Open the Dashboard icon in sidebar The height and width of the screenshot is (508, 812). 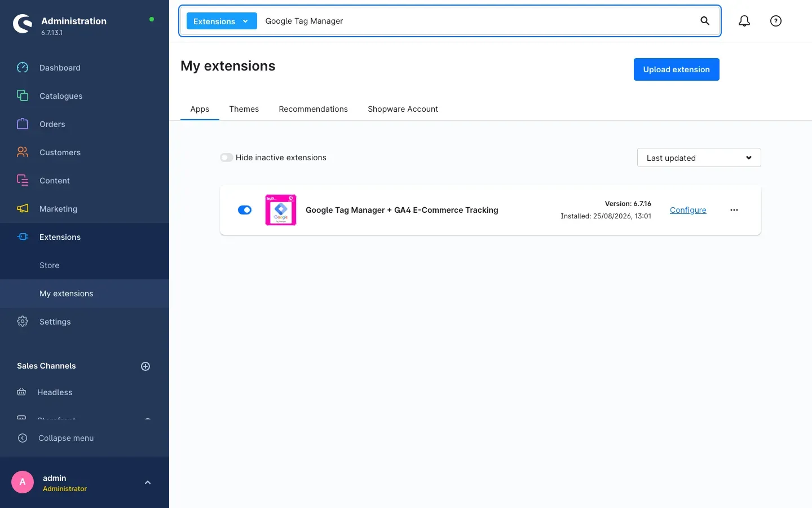coord(23,68)
